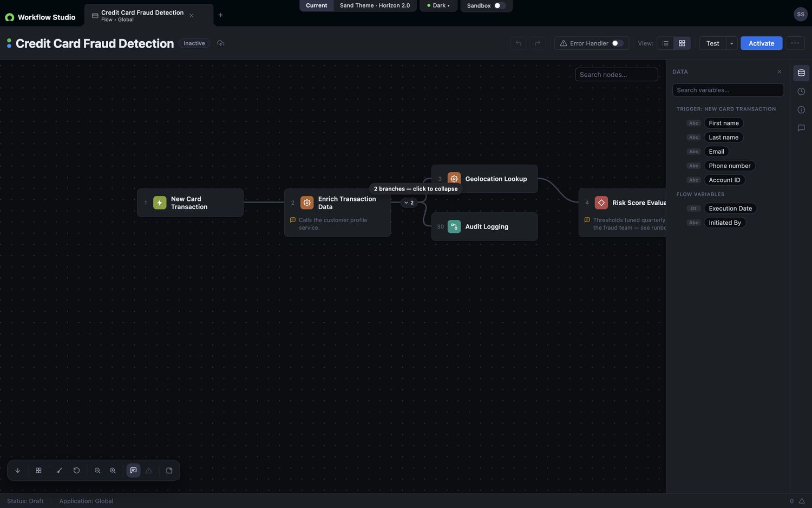Click the broom tidy-up canvas icon
This screenshot has height=508, width=812.
click(x=60, y=471)
